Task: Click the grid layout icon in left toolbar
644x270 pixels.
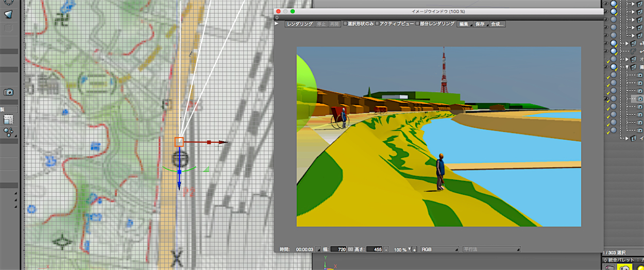Action: (8, 119)
